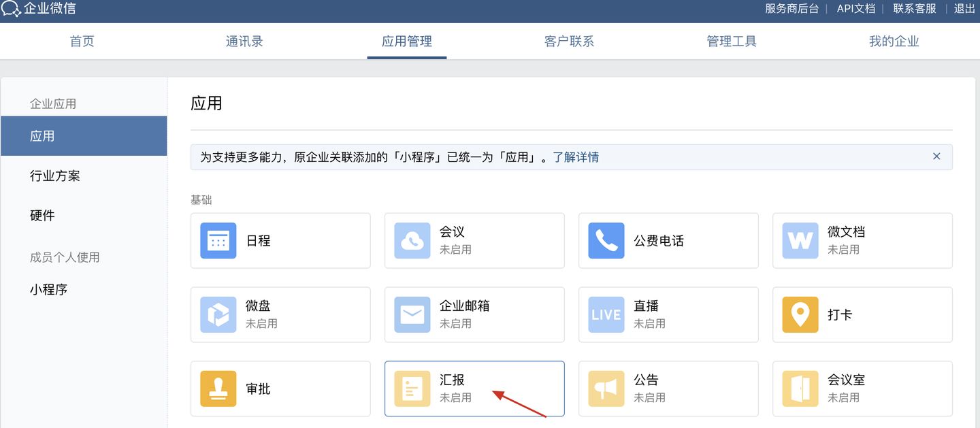Open the 企业邮箱 envelope icon
The width and height of the screenshot is (980, 428).
(x=412, y=315)
